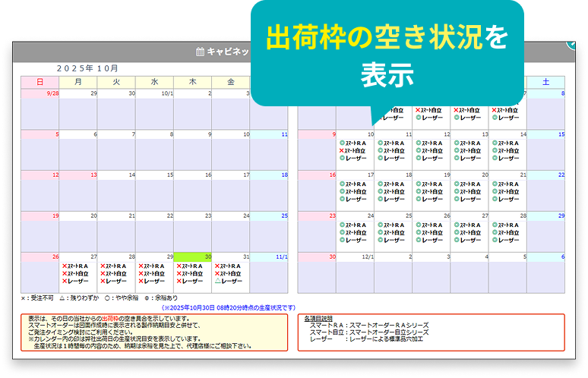
Task: Click the green circle beside スマートRA on November 10
Action: 342,143
